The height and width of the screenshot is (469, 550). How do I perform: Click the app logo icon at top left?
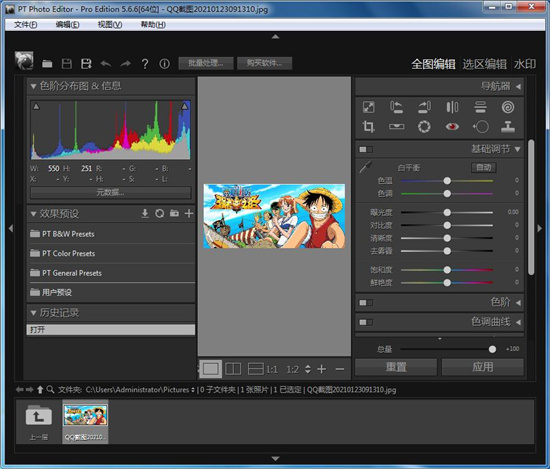click(x=24, y=61)
